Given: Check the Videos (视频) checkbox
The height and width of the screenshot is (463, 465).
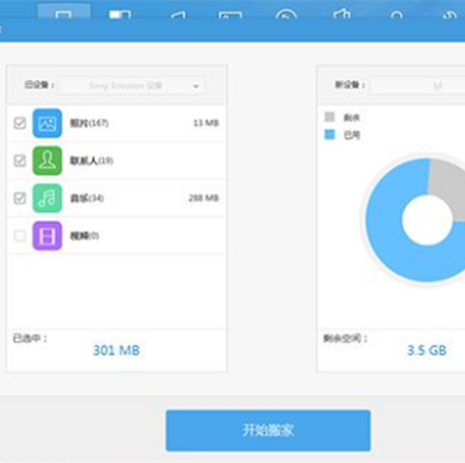Looking at the screenshot, I should point(20,236).
